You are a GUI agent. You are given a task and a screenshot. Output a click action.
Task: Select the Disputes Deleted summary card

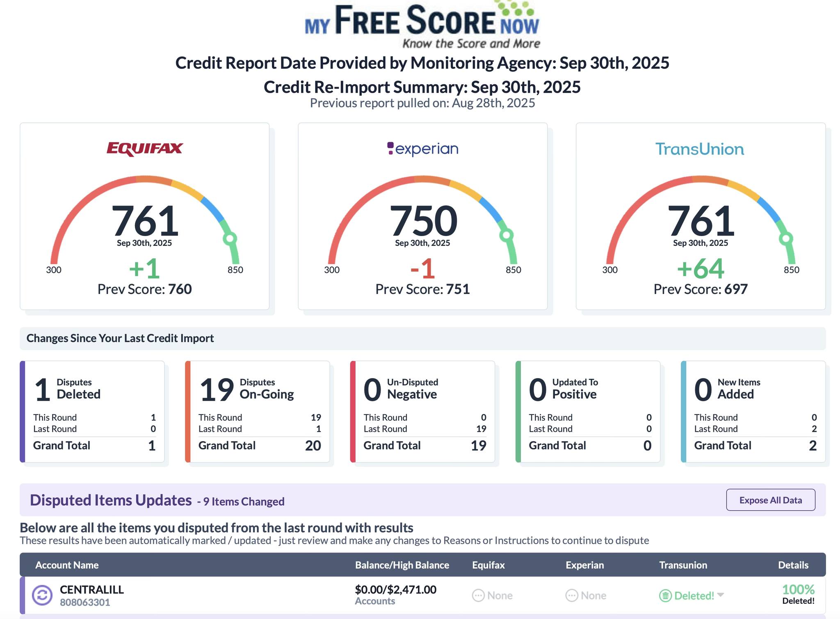click(x=94, y=411)
